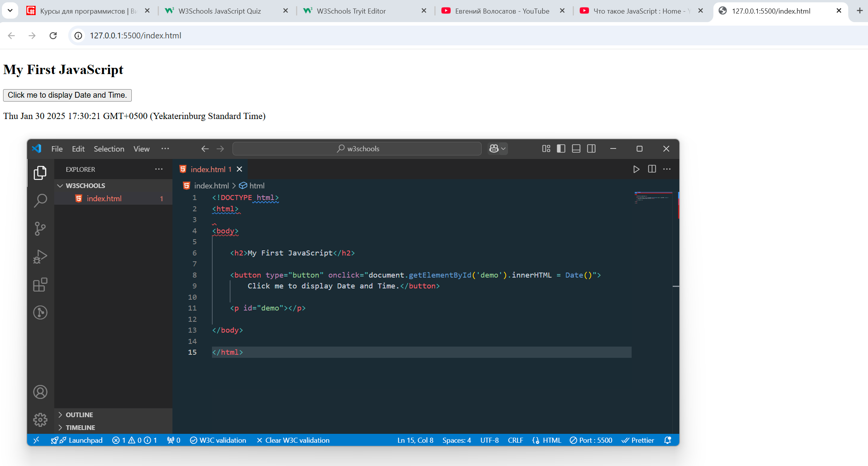Click the ports forwarded indicator showing 0

click(174, 440)
